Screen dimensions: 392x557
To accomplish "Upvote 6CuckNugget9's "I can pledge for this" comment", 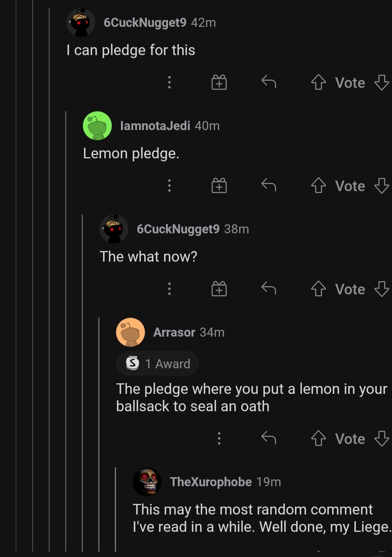I will click(318, 82).
